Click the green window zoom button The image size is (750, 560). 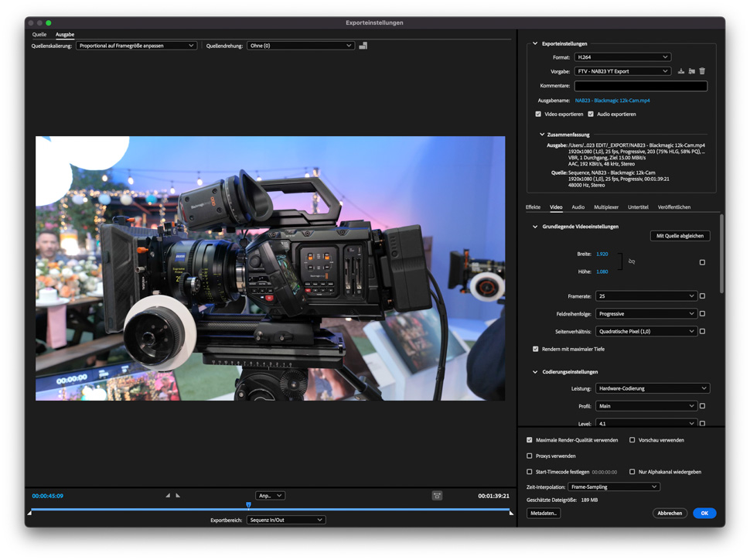coord(48,22)
